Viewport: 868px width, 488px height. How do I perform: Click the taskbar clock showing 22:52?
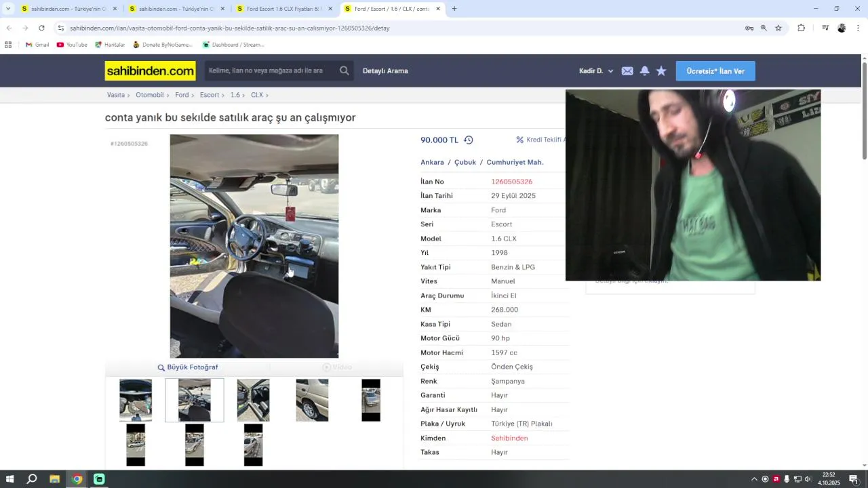(x=829, y=479)
